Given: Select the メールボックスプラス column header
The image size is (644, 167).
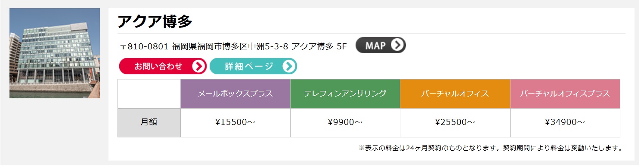Looking at the screenshot, I should [x=235, y=94].
